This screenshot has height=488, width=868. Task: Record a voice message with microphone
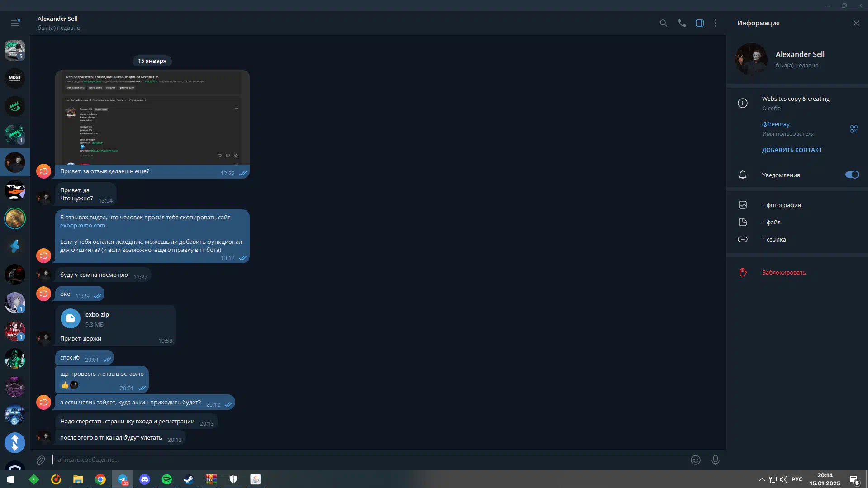coord(715,460)
